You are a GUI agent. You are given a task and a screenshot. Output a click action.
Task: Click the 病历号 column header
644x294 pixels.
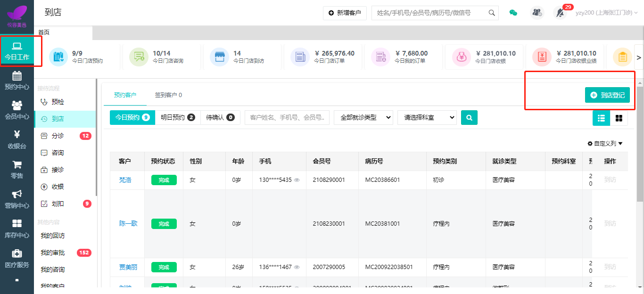click(x=374, y=161)
